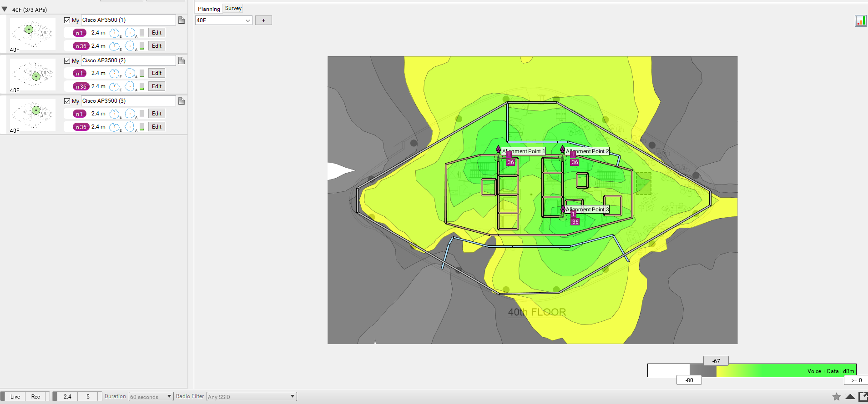Toggle the 5 GHz band button
Viewport: 868px width, 404px height.
pos(88,397)
